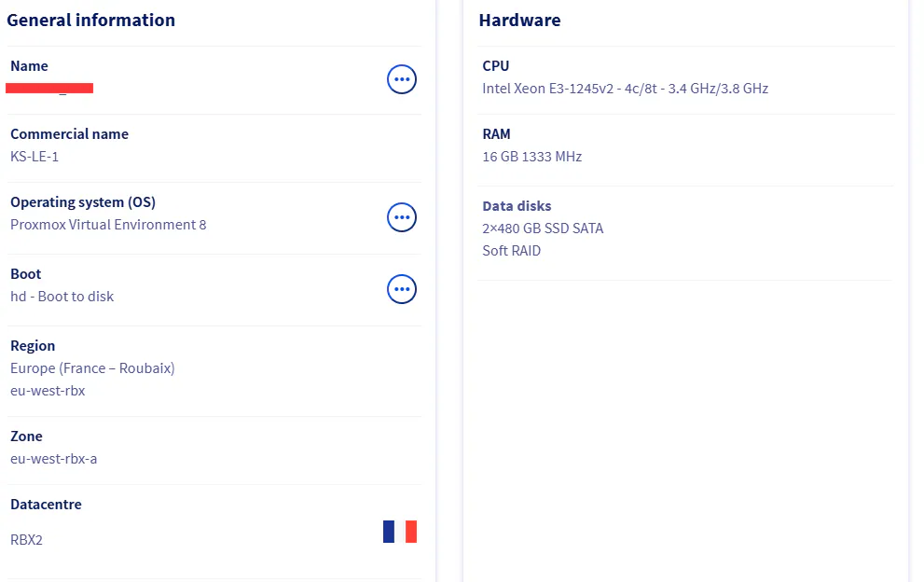924x582 pixels.
Task: Click the Proxmox Virtual Environment 8 text
Action: click(108, 225)
